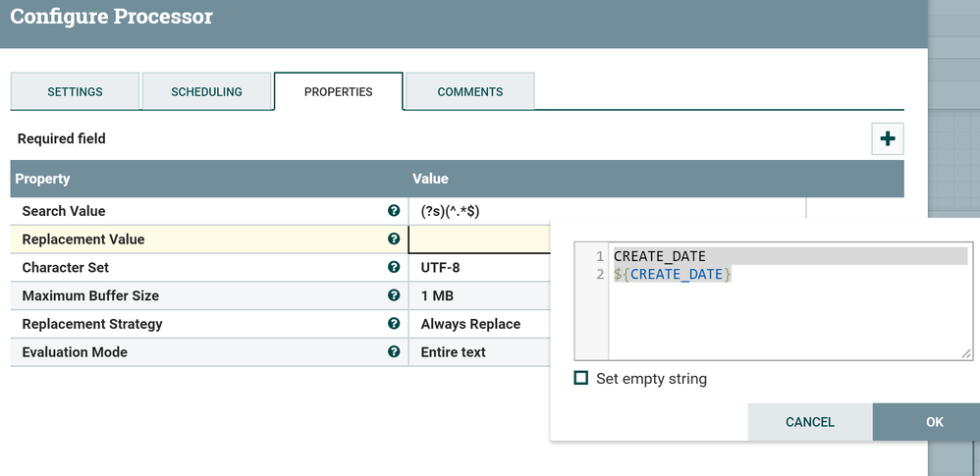The image size is (980, 476).
Task: Click help icon beside Maximum Buffer Size
Action: pos(394,295)
